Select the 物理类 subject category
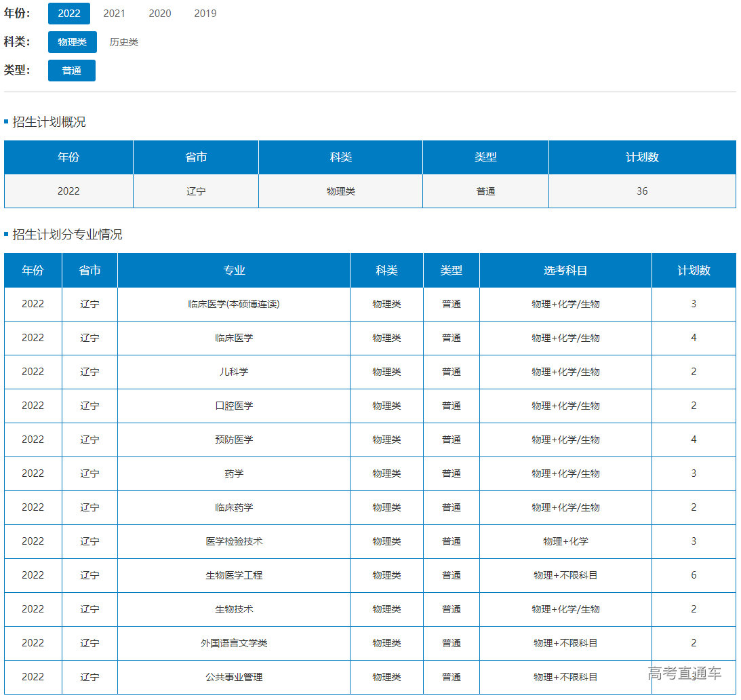 pos(73,42)
